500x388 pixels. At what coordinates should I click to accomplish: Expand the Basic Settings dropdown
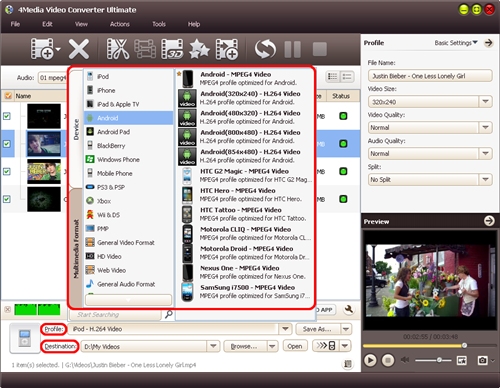(x=456, y=43)
